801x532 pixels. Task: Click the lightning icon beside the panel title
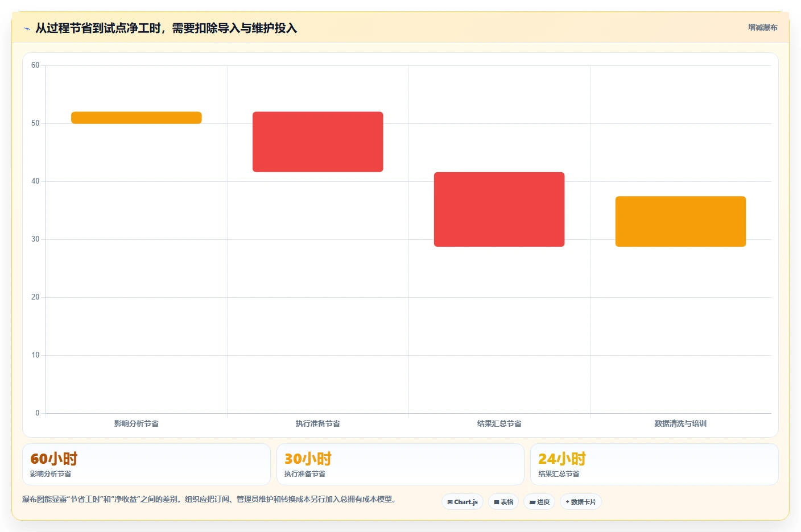point(27,28)
